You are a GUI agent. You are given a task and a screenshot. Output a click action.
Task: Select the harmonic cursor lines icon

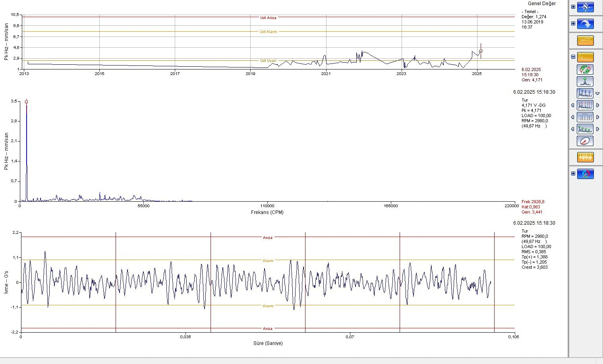pyautogui.click(x=585, y=105)
